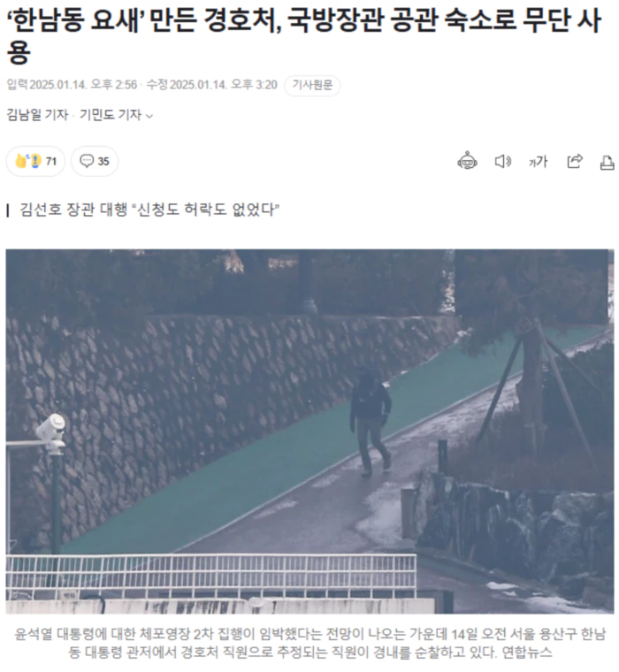Screen dimensions: 619x672
Task: Expand reporter list chevron after 기민도 기자
Action: tap(149, 116)
